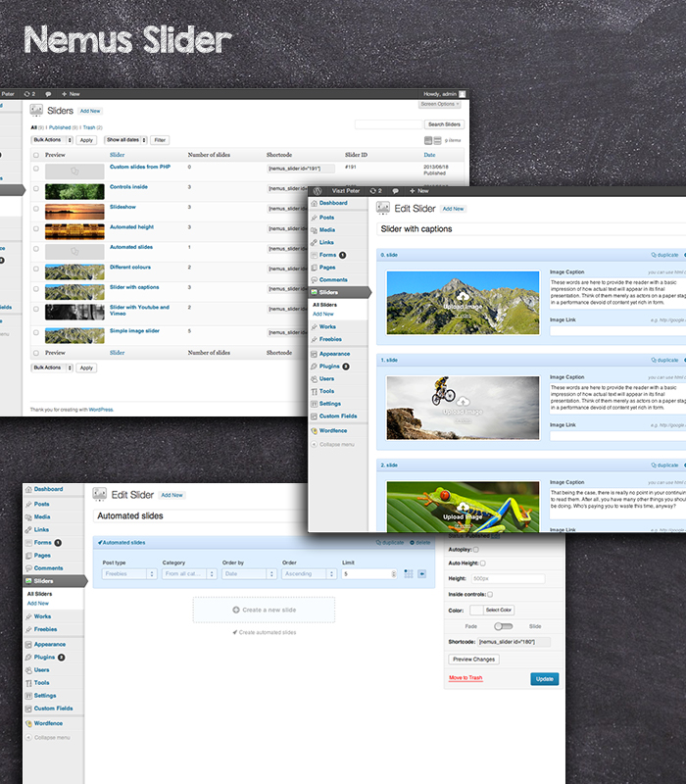The height and width of the screenshot is (784, 686).
Task: Click the Search Sliders button
Action: (x=444, y=124)
